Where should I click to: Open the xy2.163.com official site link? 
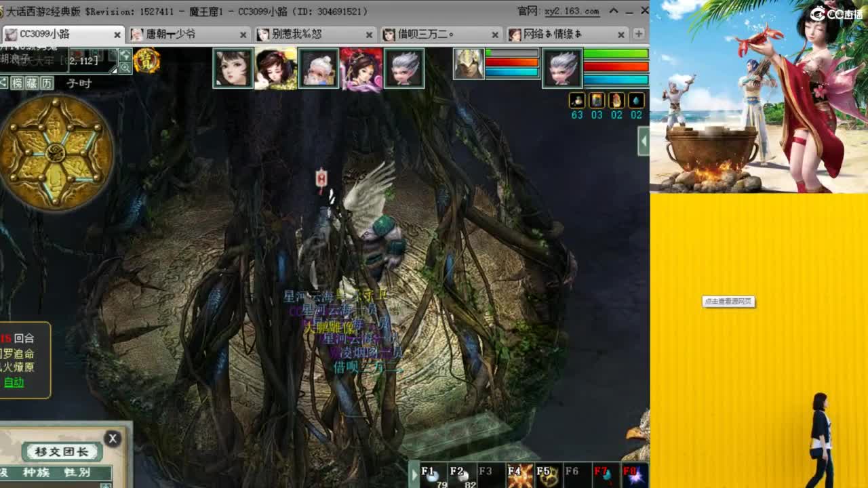click(572, 11)
